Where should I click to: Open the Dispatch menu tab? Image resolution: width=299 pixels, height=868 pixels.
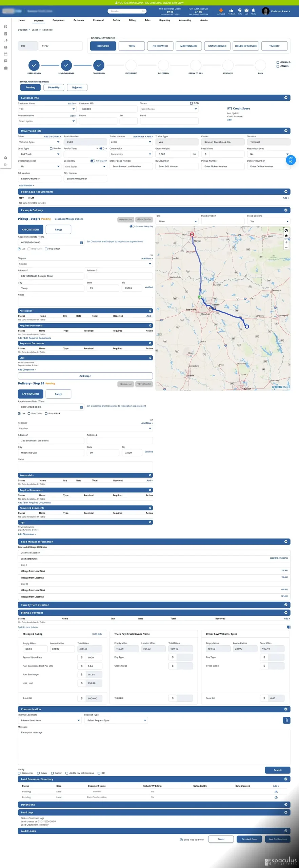coord(39,20)
